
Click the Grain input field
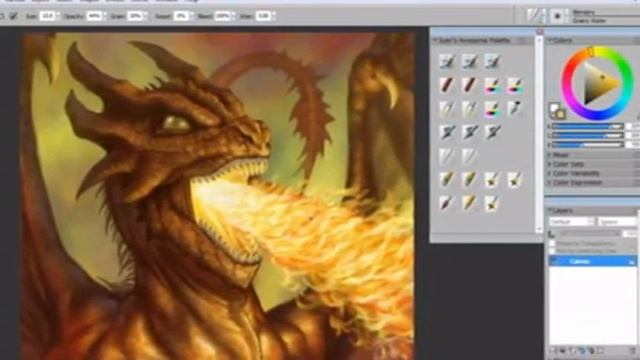[134, 16]
